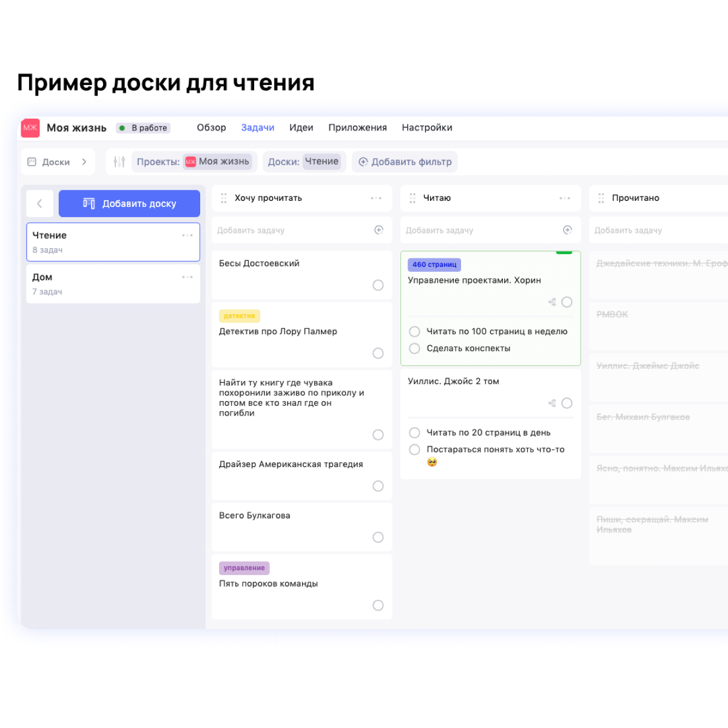
Task: Switch to Задачи tab
Action: pyautogui.click(x=258, y=128)
